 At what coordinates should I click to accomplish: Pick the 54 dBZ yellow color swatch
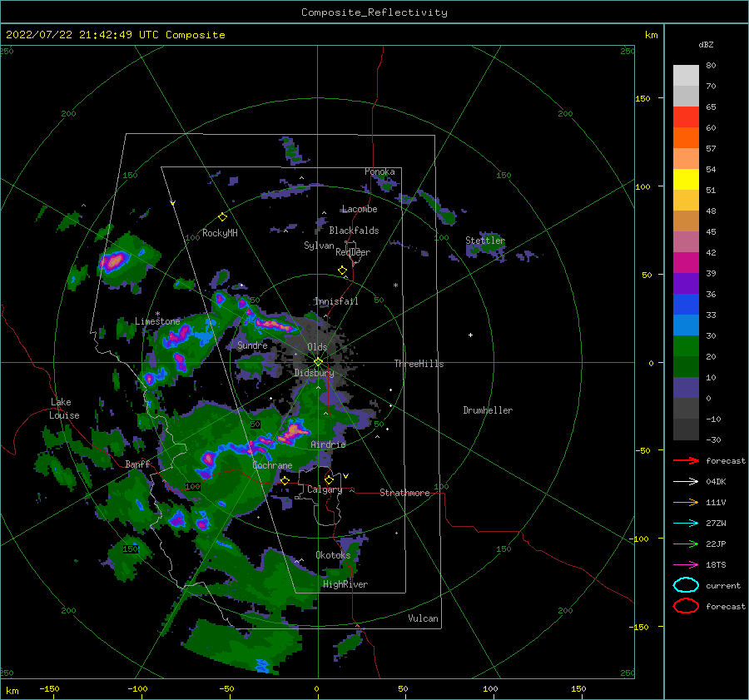click(686, 179)
